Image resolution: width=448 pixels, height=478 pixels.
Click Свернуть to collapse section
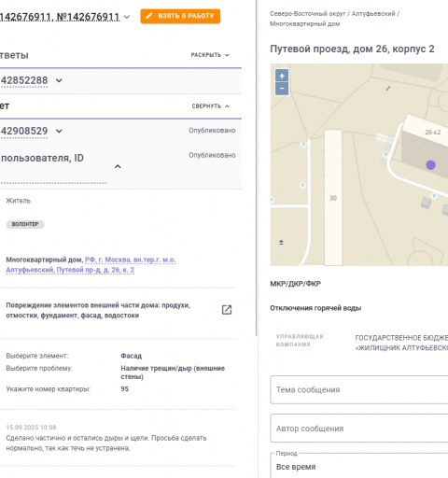point(211,106)
